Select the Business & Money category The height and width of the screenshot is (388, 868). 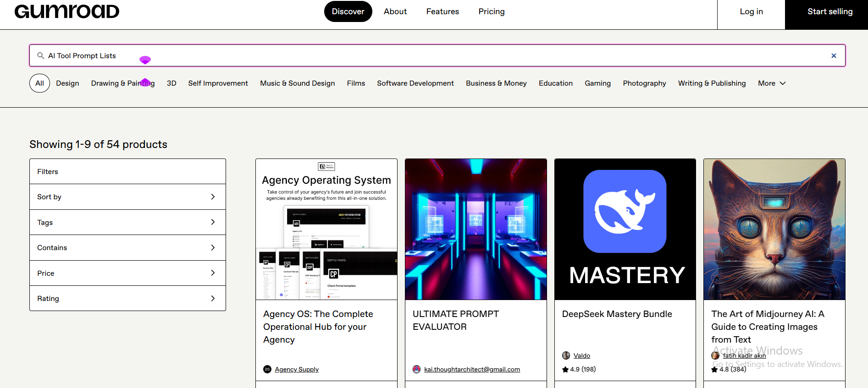(x=496, y=83)
